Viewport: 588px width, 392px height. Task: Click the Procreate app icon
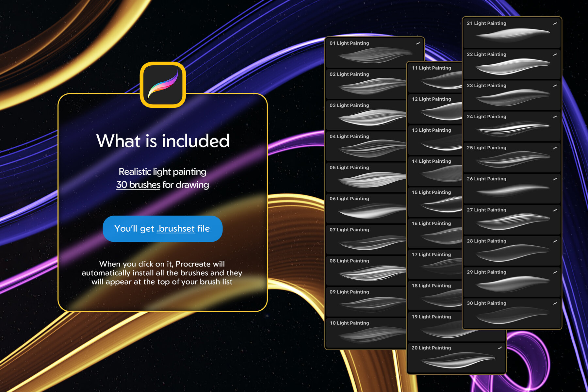point(163,85)
